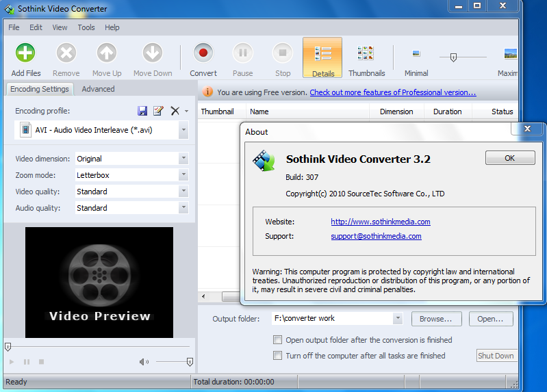547x392 pixels.
Task: Start conversion with the Convert icon
Action: click(203, 53)
